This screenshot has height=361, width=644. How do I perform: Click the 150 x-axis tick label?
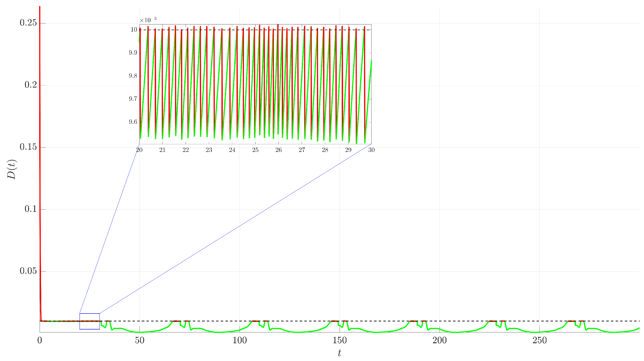339,340
